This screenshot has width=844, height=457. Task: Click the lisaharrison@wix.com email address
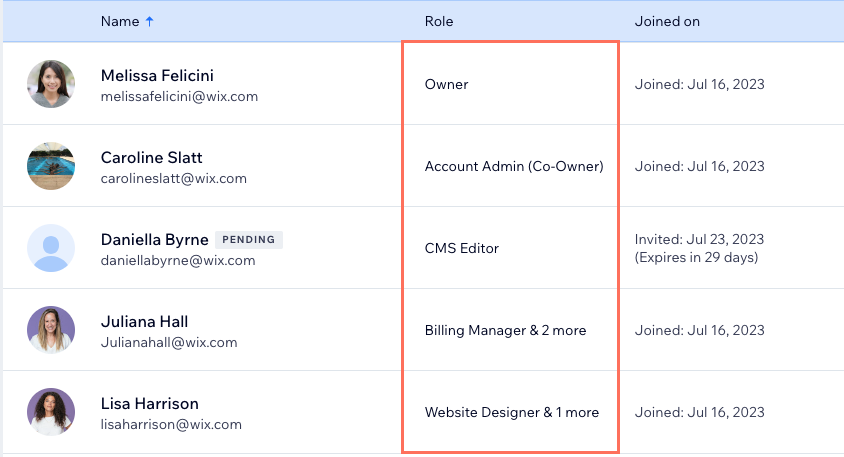pyautogui.click(x=171, y=425)
